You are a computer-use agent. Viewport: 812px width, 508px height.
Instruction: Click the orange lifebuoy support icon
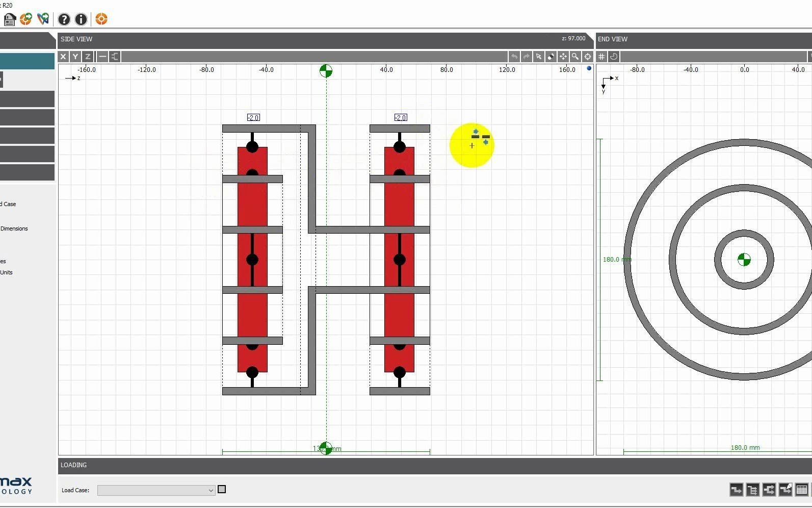101,19
